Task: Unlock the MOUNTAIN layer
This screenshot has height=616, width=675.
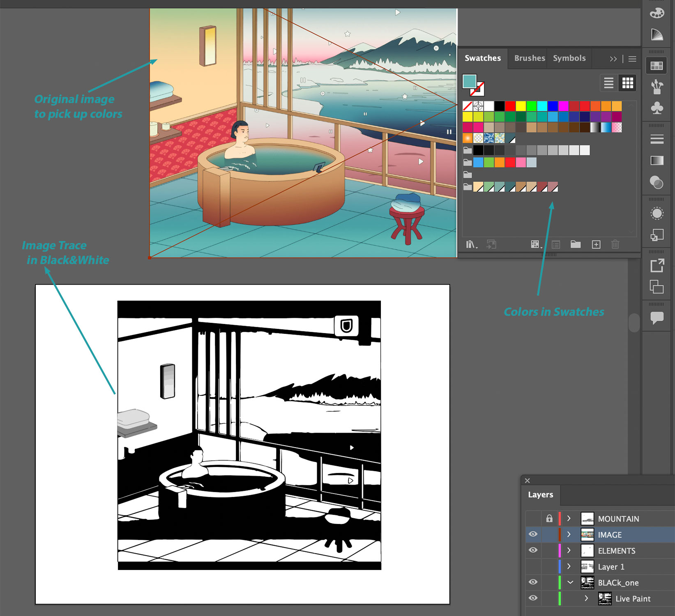Action: click(x=549, y=519)
